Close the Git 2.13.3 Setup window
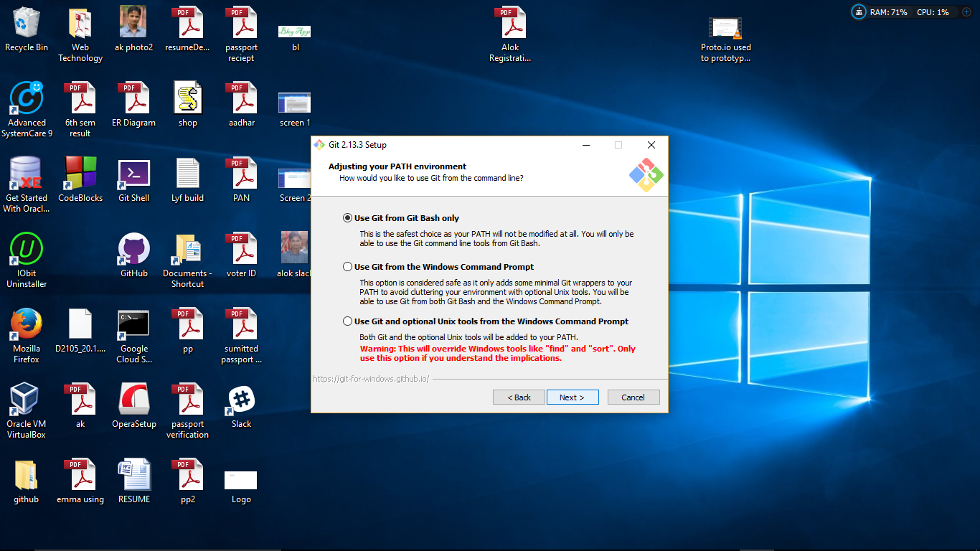The width and height of the screenshot is (980, 551). point(651,145)
